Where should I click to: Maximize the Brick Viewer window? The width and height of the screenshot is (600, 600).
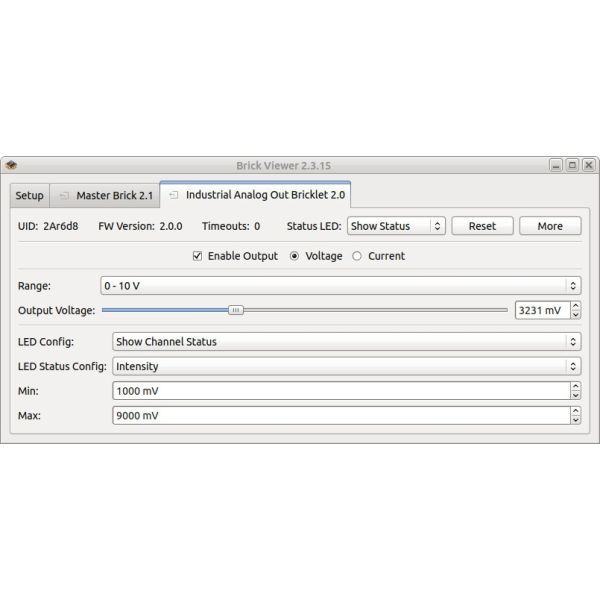tap(572, 165)
